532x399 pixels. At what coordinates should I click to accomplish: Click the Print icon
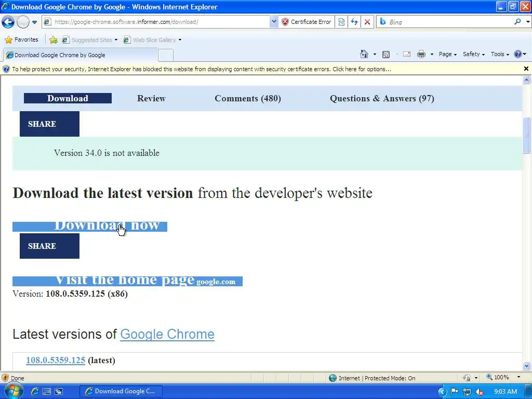coord(421,54)
